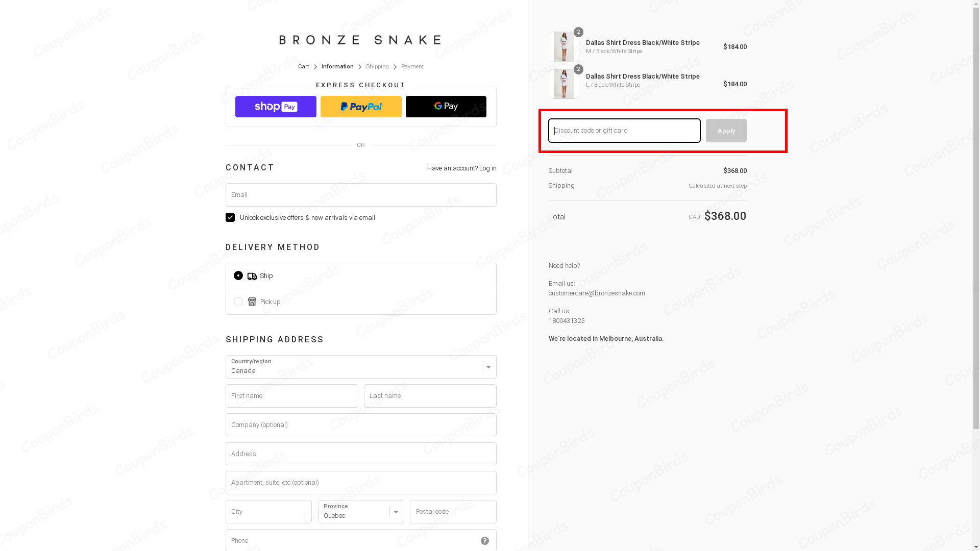
Task: Choose PayPal express checkout
Action: click(361, 107)
